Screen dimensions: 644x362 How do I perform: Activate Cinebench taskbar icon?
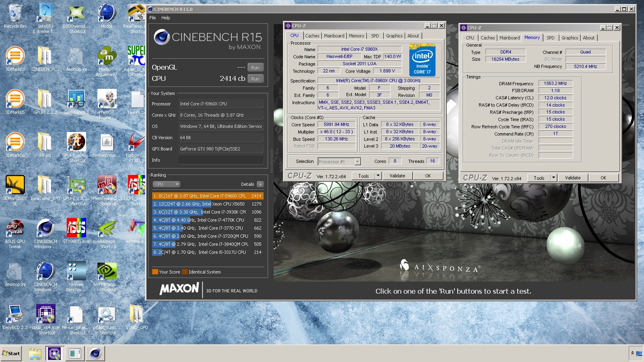click(x=95, y=354)
